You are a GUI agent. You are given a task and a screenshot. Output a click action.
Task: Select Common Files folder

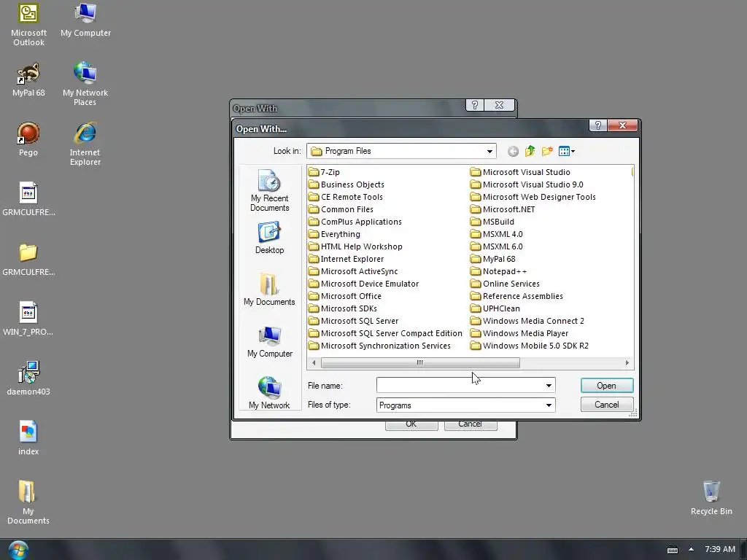point(341,209)
